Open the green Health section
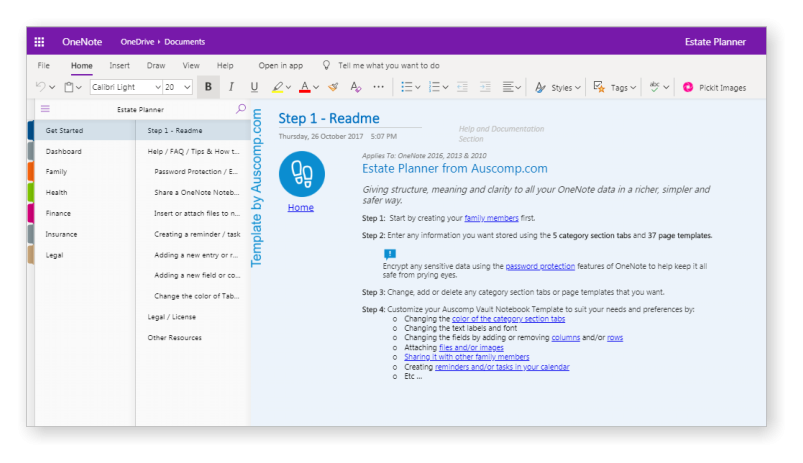 tap(56, 193)
